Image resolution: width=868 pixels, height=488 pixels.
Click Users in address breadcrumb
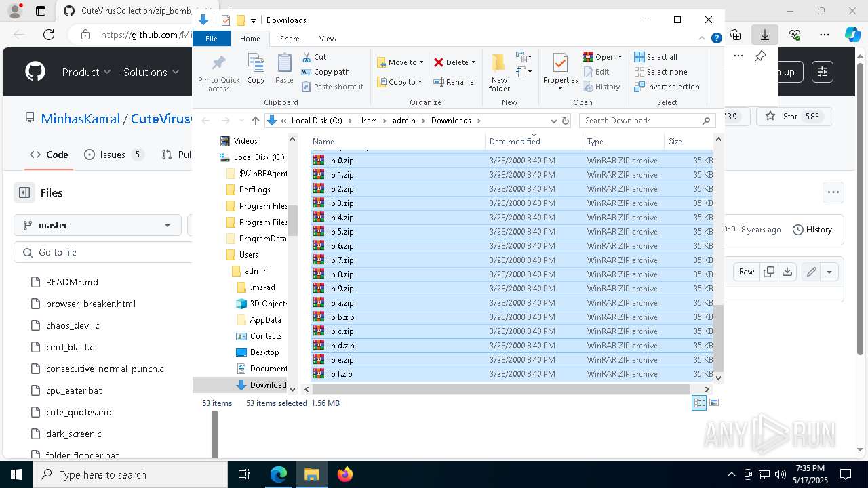click(367, 121)
